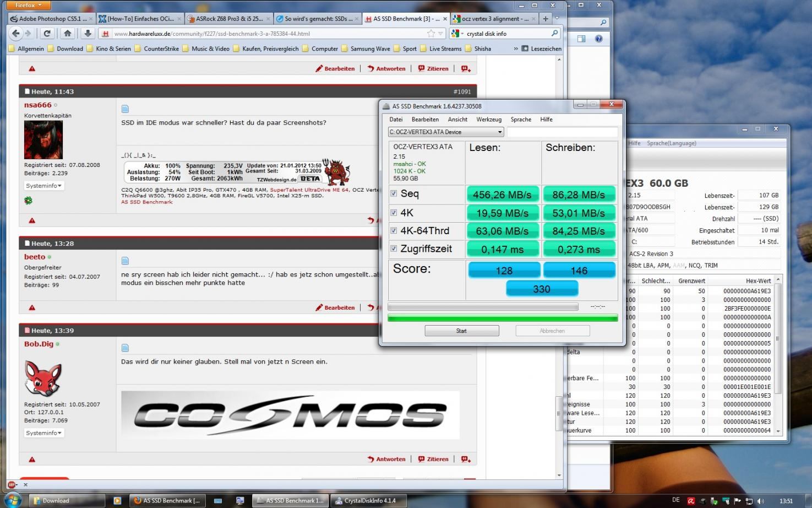Click the Abbrechen button in AS SSD

(552, 331)
